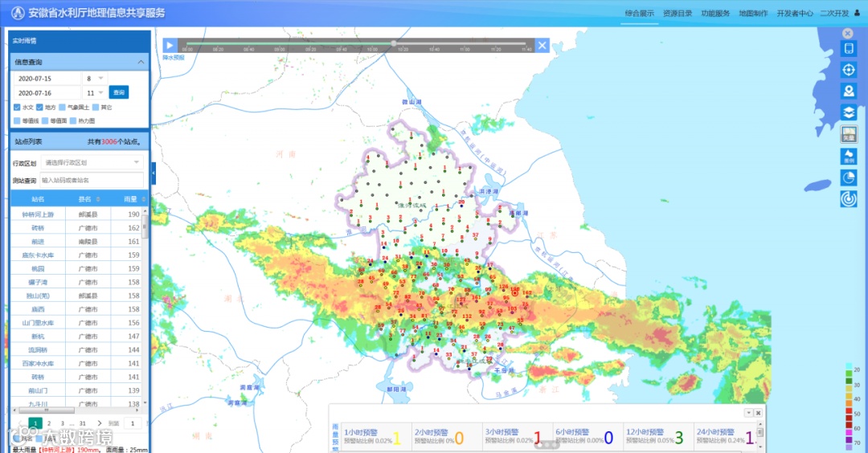Collapse the left panel with the arrow handle
Image resolution: width=868 pixels, height=453 pixels.
tap(154, 173)
